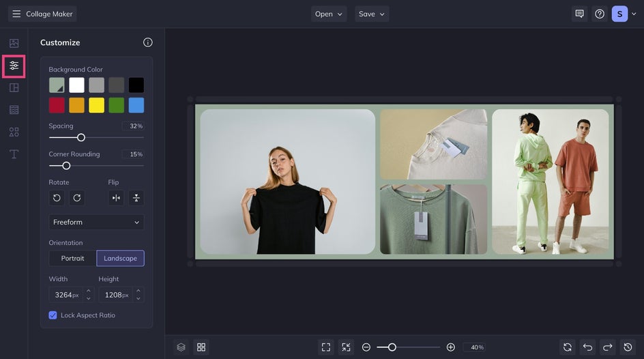Open the Image Manager sidebar tab

[x=14, y=43]
